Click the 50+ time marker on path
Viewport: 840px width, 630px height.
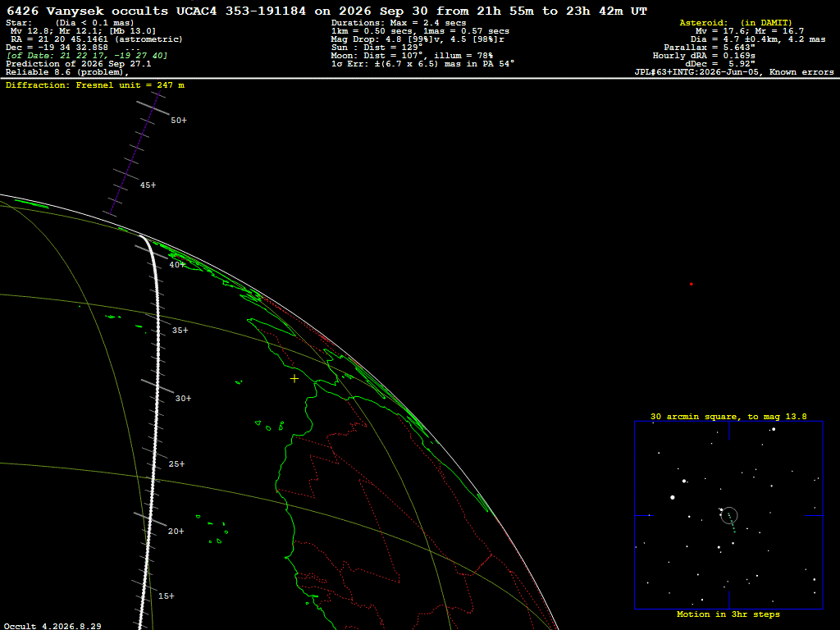179,121
